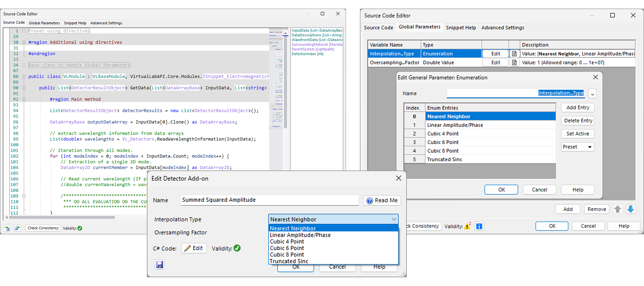Click the export snippet icon
644x286 pixels.
[x=17, y=228]
